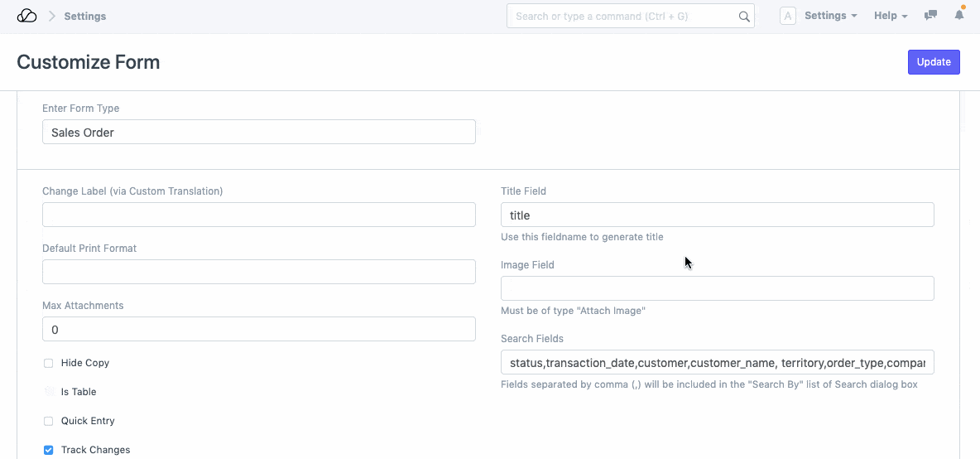Click the Title Field input
Viewport: 980px width, 459px height.
[717, 215]
